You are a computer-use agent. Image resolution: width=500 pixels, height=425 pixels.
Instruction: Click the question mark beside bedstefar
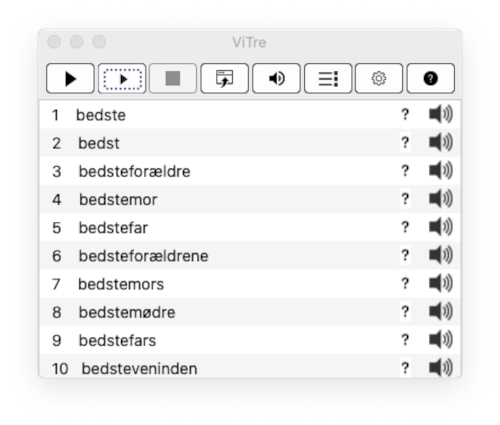click(x=405, y=227)
